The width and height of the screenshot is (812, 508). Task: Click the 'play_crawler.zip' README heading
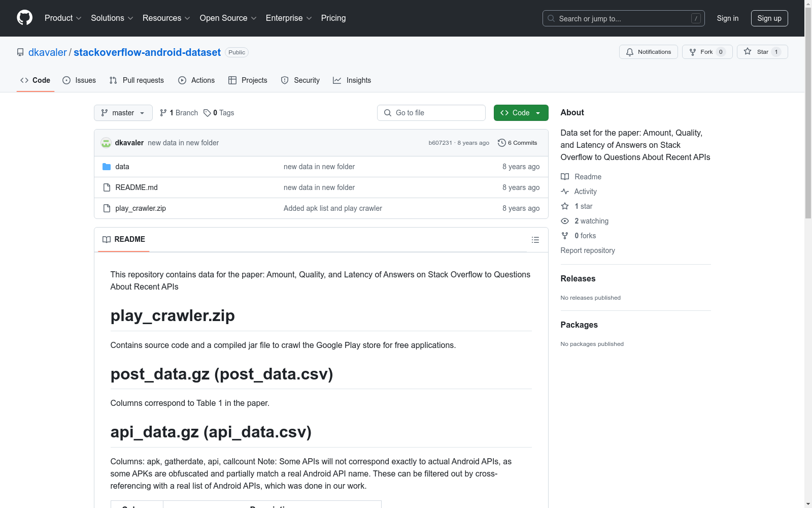pos(173,315)
